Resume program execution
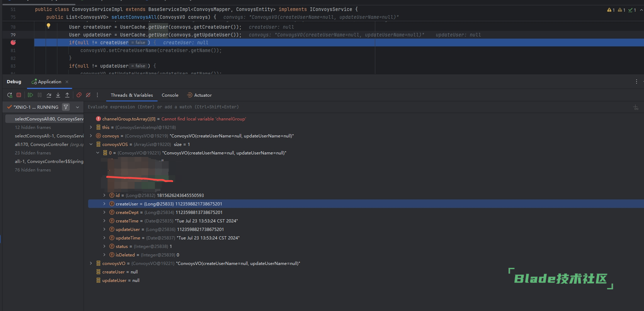The width and height of the screenshot is (644, 311). click(30, 95)
